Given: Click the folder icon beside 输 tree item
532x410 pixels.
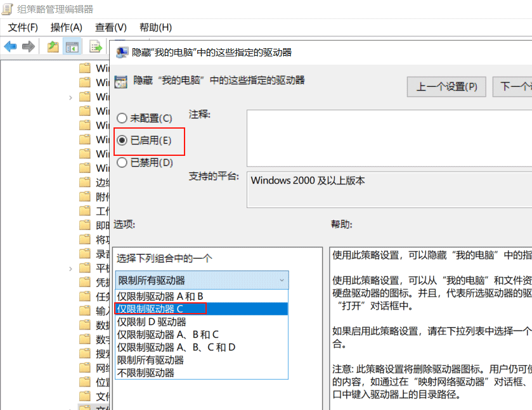Looking at the screenshot, I should click(x=85, y=311).
